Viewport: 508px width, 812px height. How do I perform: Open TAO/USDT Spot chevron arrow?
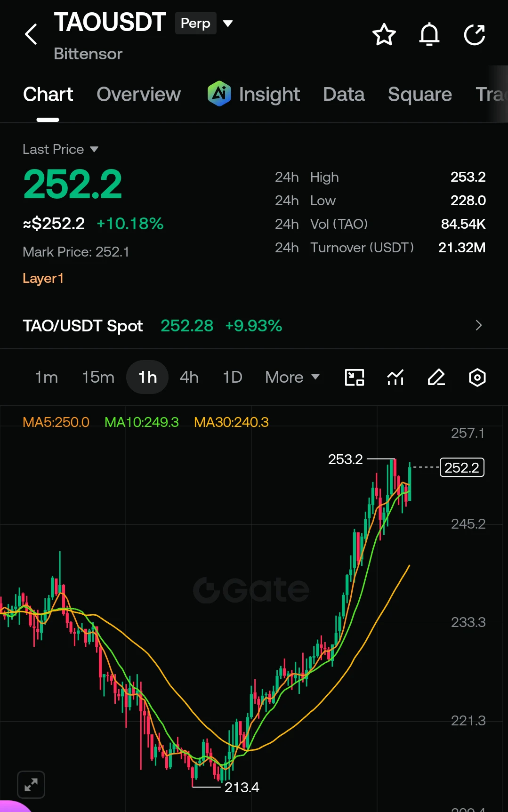point(478,325)
